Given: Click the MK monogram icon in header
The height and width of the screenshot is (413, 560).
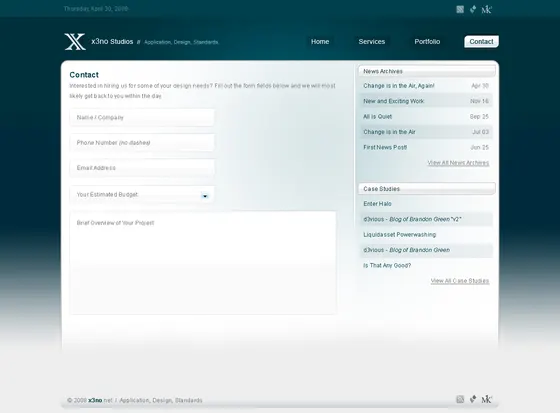Looking at the screenshot, I should coord(486,10).
